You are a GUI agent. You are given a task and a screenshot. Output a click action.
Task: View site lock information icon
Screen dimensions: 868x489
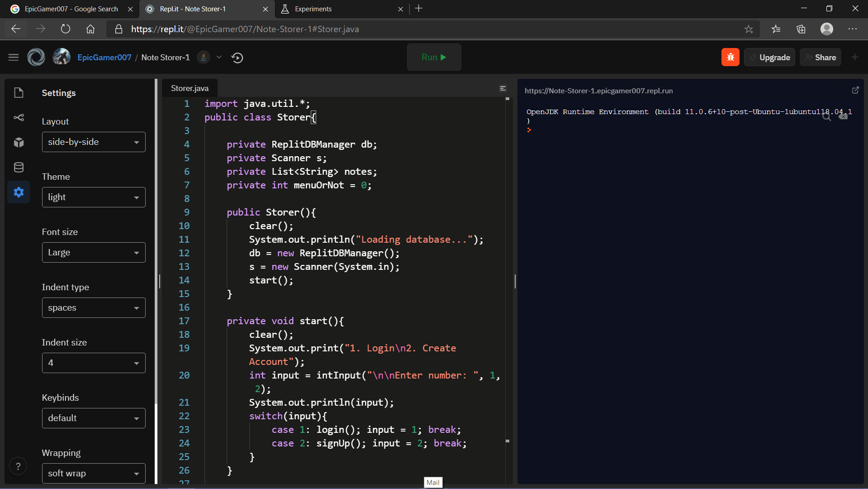[x=119, y=29]
